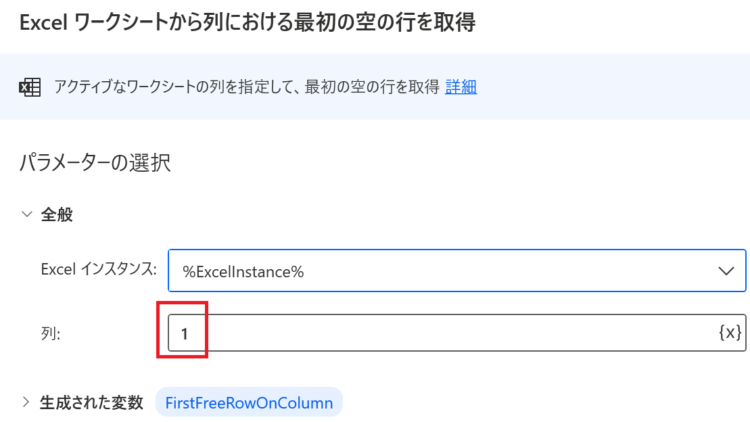Open the 詳細 link
The height and width of the screenshot is (422, 750).
461,87
